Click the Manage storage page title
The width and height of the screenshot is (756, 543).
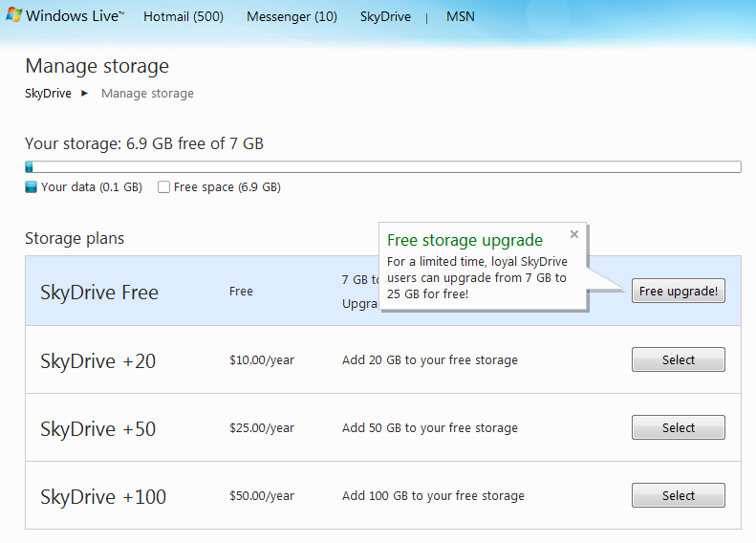pyautogui.click(x=97, y=66)
